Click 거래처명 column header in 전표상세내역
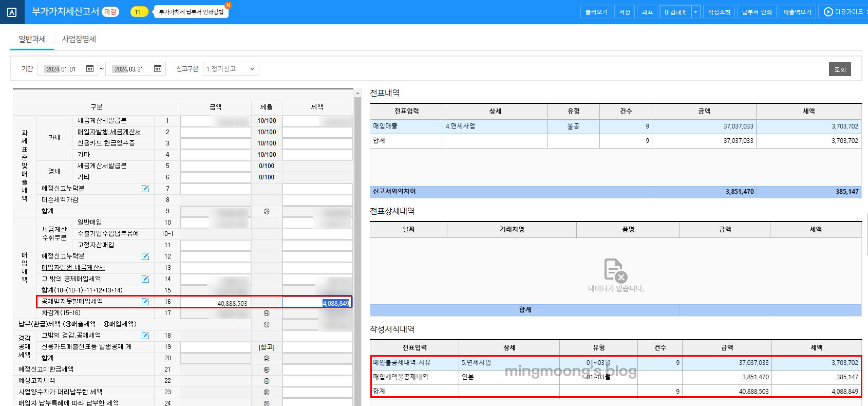 tap(512, 229)
